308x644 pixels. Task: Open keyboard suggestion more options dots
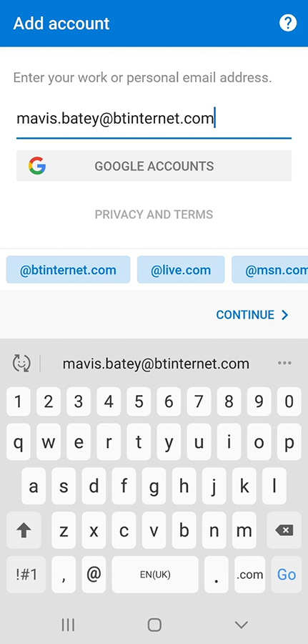[x=284, y=363]
